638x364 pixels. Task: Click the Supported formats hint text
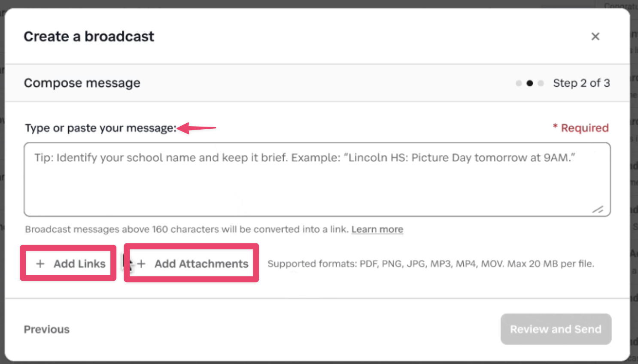click(x=431, y=264)
